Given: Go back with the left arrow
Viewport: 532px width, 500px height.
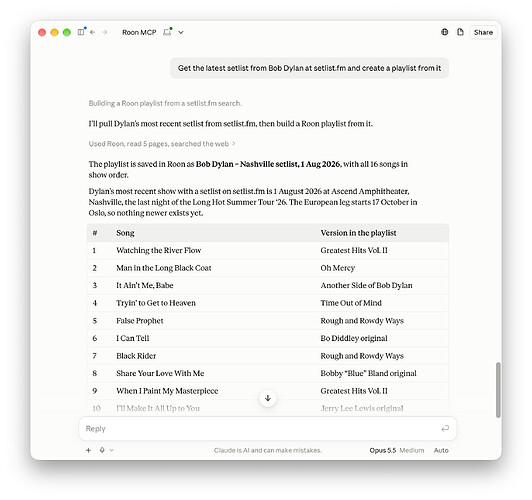Looking at the screenshot, I should click(x=93, y=32).
